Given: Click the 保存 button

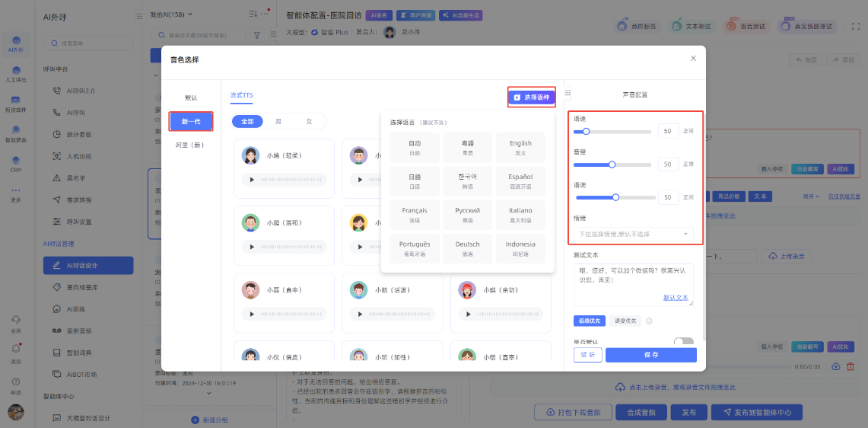Looking at the screenshot, I should pyautogui.click(x=650, y=355).
